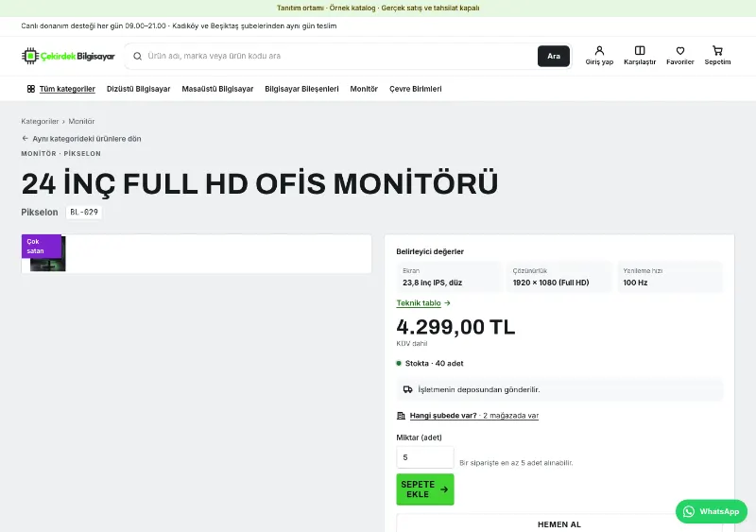Viewport: 756px width, 532px height.
Task: Open the Sepetim cart icon
Action: click(717, 56)
